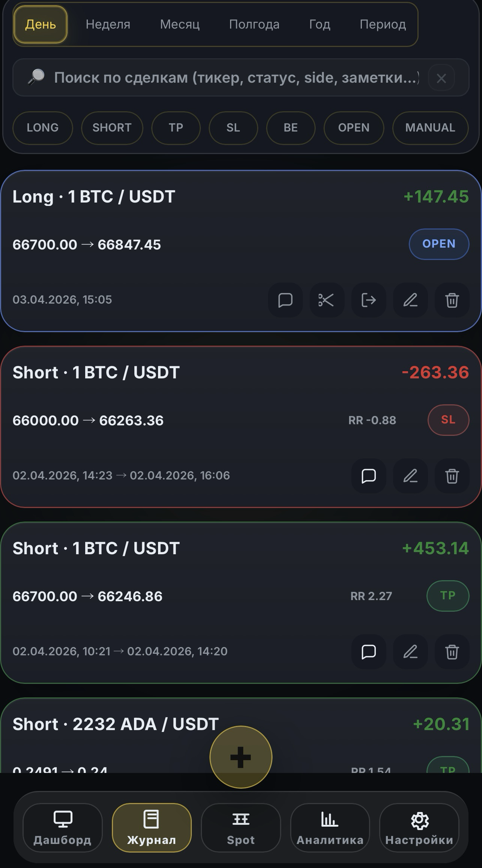Focus the trade search input field
Viewport: 482px width, 868px height.
[233, 78]
